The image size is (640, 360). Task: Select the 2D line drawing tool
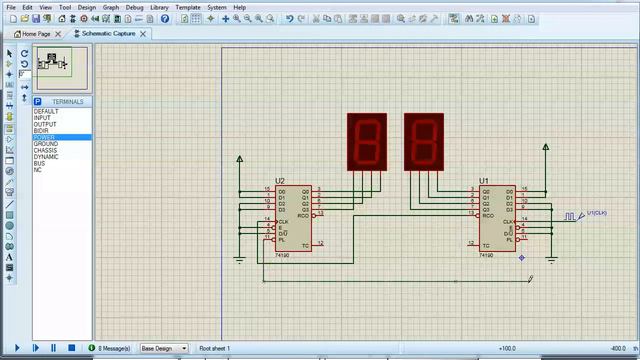click(9, 204)
